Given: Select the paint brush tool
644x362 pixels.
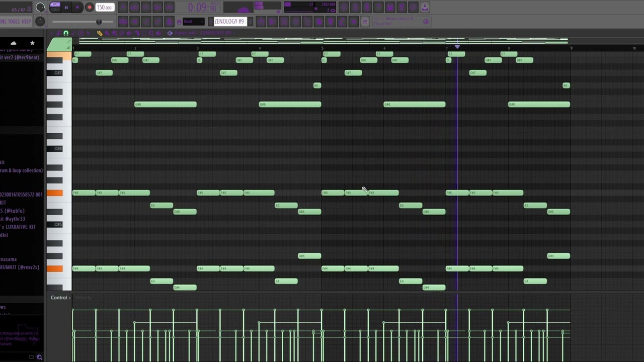Looking at the screenshot, I should (107, 33).
